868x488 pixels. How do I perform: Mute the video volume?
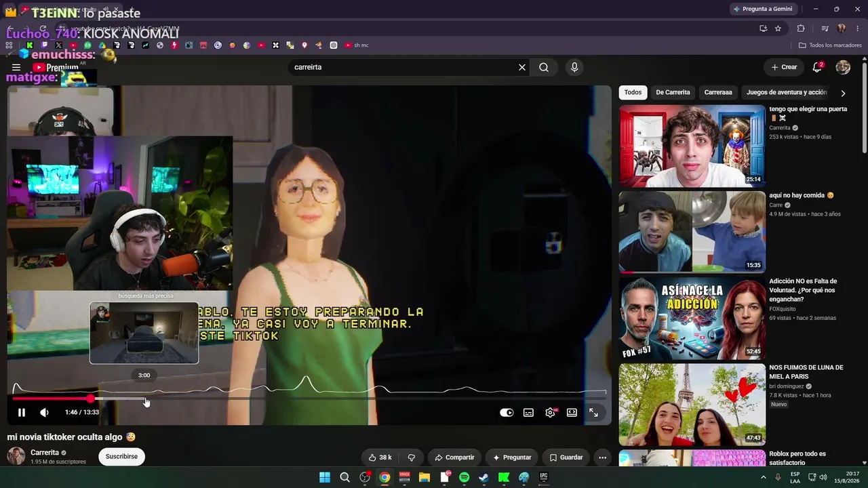point(44,412)
